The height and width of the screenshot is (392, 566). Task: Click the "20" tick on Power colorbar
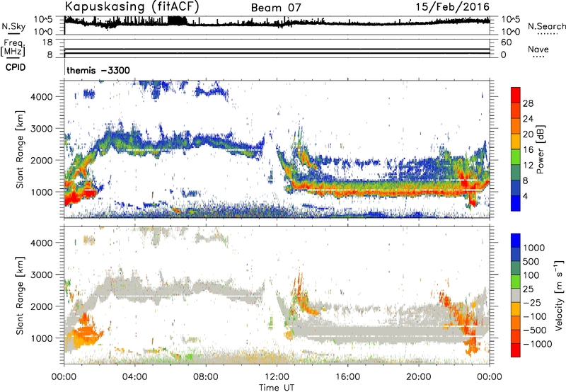tap(528, 134)
